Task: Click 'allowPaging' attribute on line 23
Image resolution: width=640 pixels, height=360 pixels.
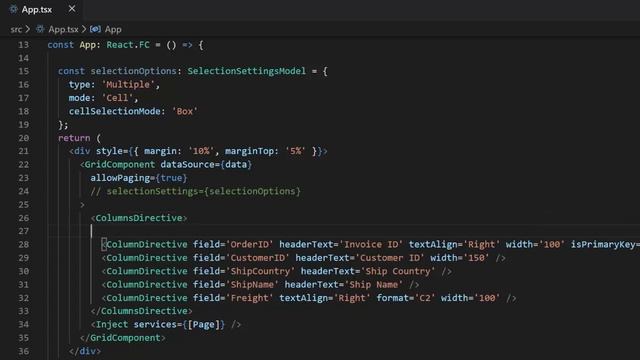Action: (x=120, y=178)
